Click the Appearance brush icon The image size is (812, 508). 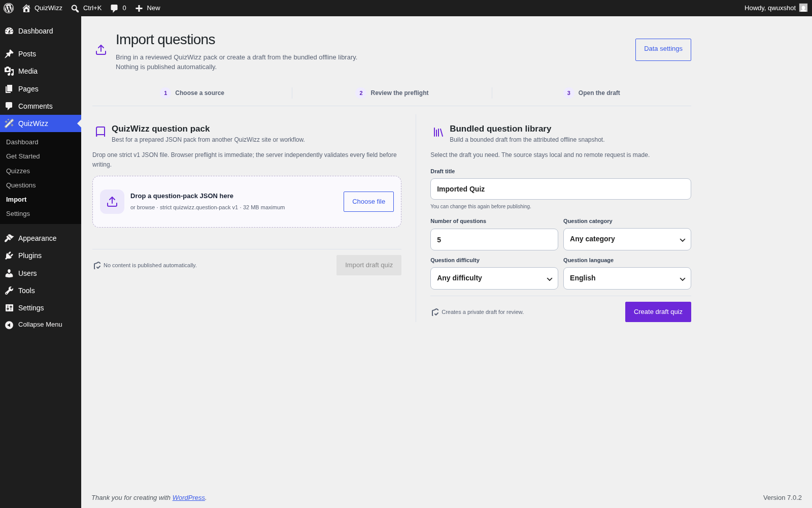tap(9, 238)
